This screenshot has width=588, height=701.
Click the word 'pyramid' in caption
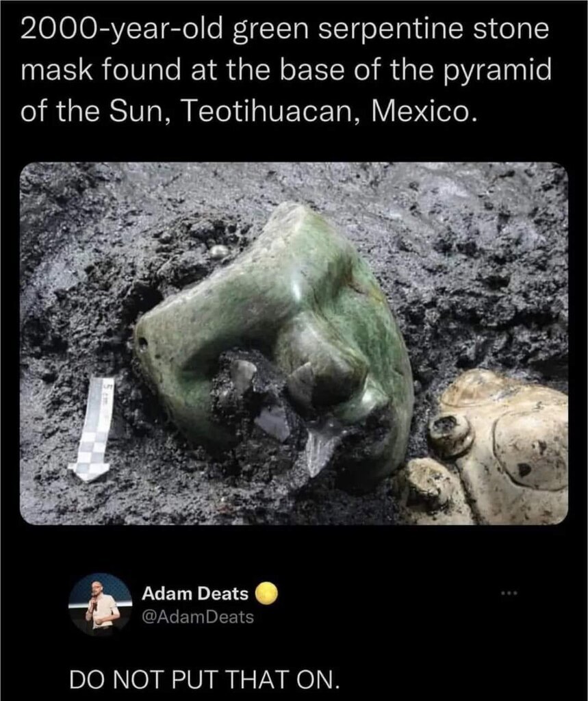[x=497, y=71]
